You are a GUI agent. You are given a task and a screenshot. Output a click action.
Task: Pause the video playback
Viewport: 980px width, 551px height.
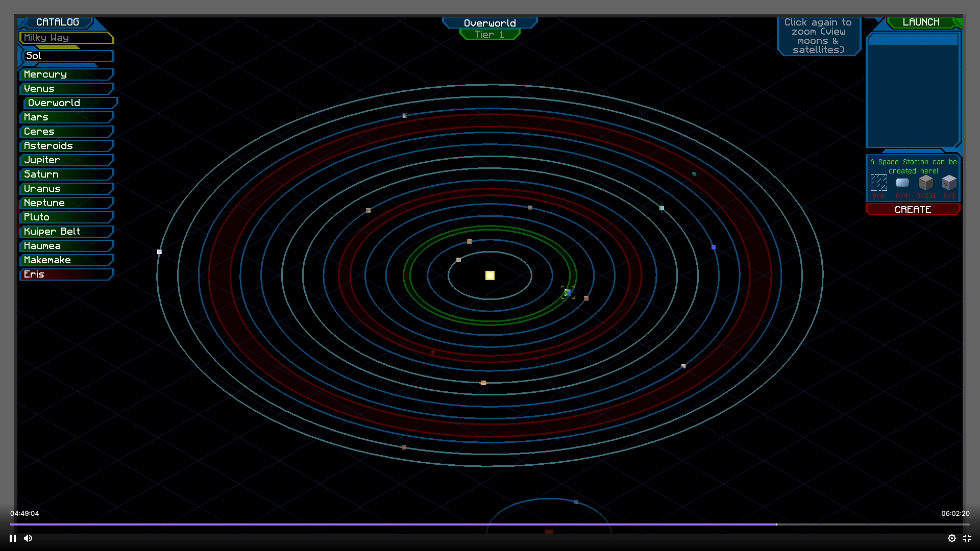point(13,538)
